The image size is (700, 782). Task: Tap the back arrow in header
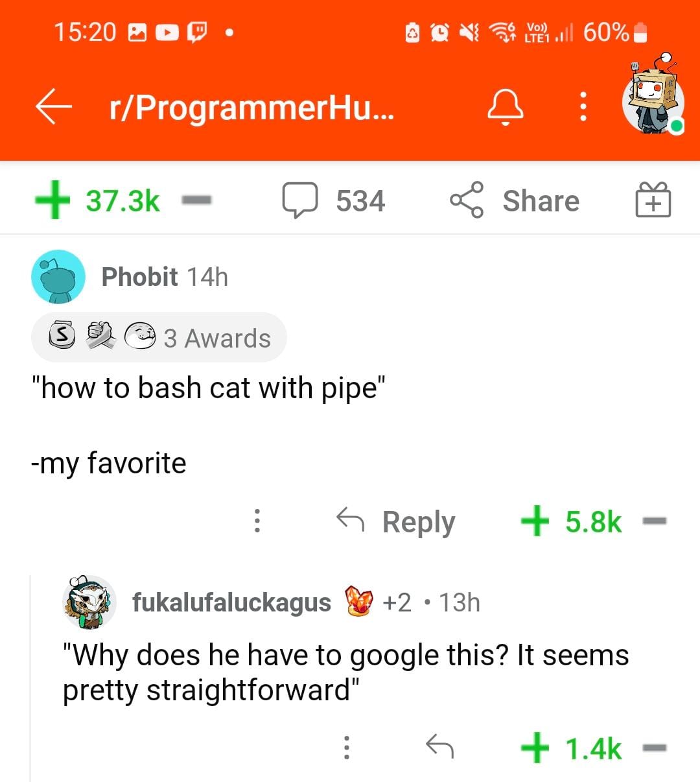[x=54, y=106]
